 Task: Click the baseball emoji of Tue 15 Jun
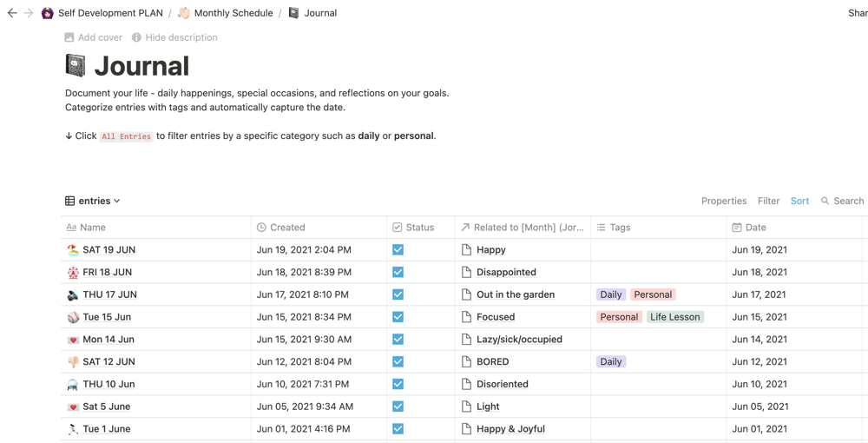(73, 317)
